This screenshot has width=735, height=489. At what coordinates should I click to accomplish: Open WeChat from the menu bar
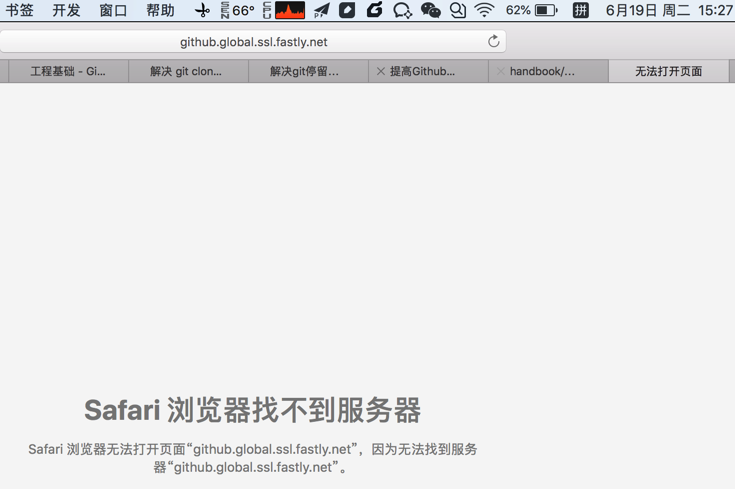point(430,10)
